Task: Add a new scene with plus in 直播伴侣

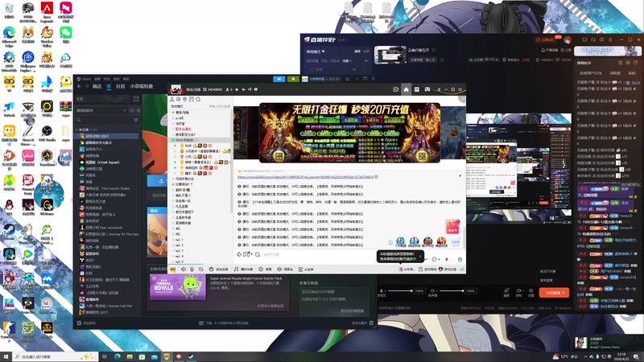Action: 366,61
